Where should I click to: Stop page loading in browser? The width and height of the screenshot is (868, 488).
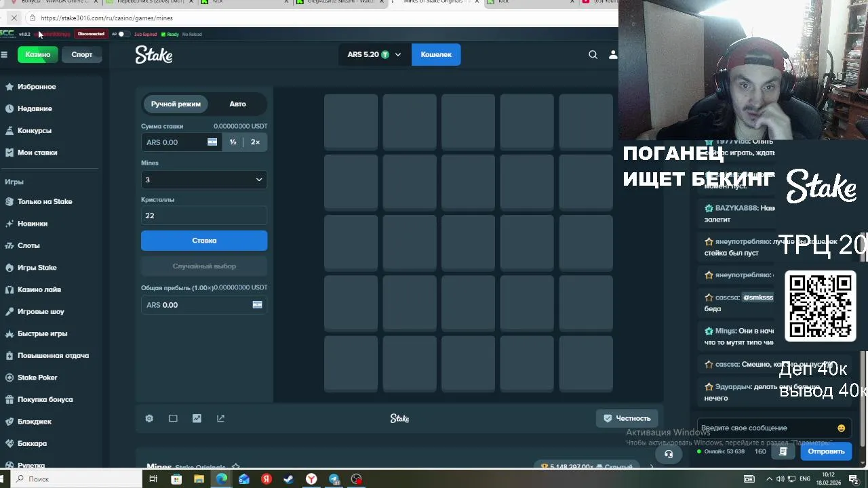pos(14,18)
